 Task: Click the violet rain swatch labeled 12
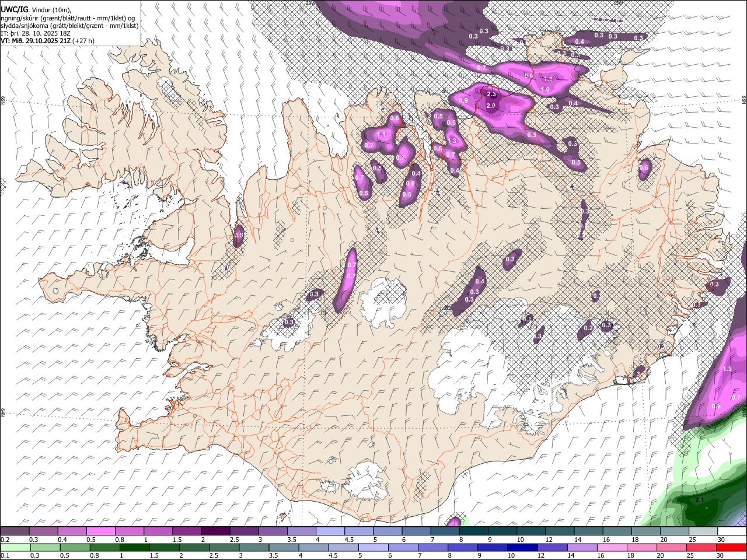click(x=551, y=547)
